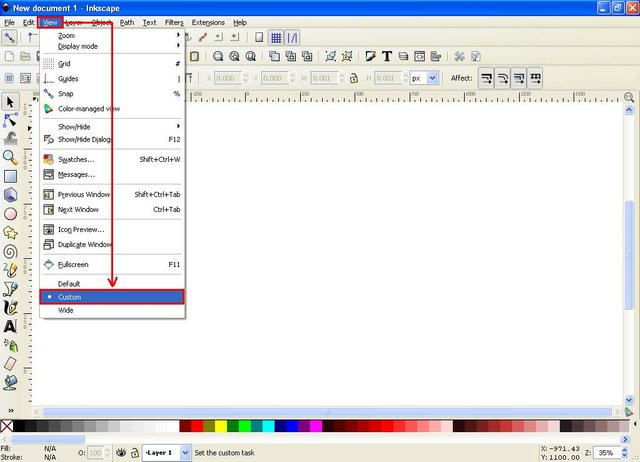
Task: Select the Ellipse tool
Action: click(x=10, y=214)
